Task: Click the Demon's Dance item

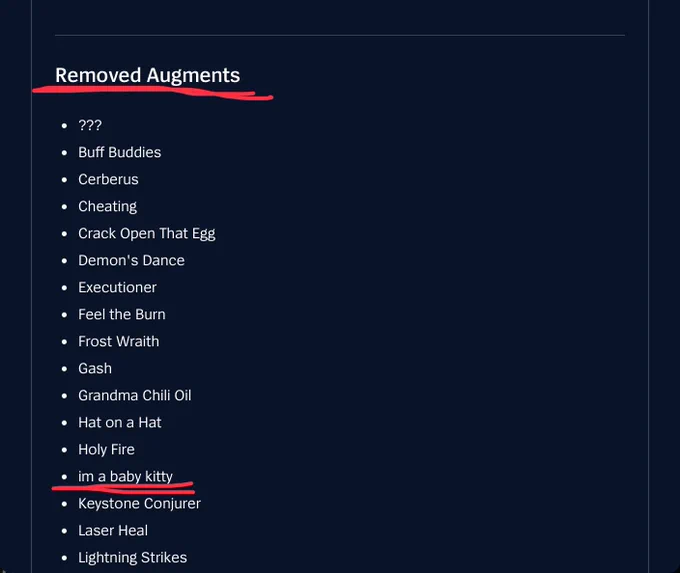Action: click(131, 260)
